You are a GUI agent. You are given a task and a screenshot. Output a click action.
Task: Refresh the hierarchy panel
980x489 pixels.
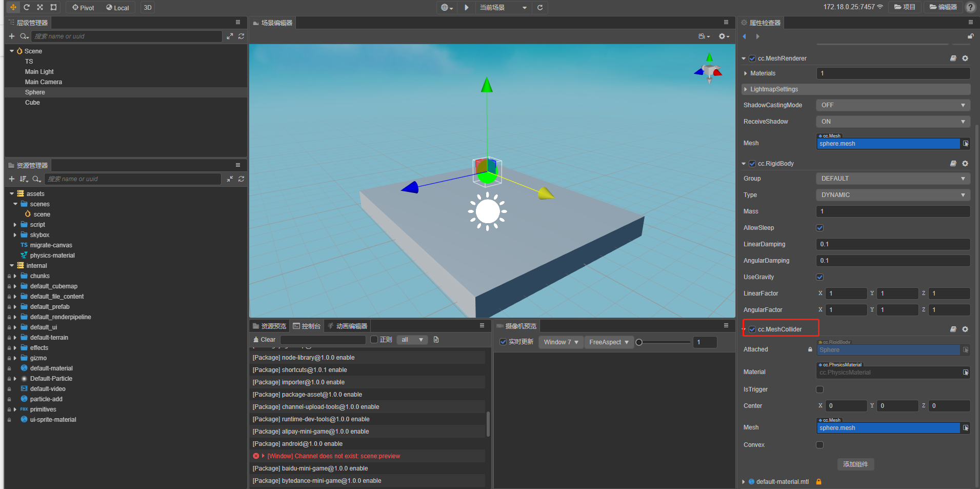(x=241, y=36)
